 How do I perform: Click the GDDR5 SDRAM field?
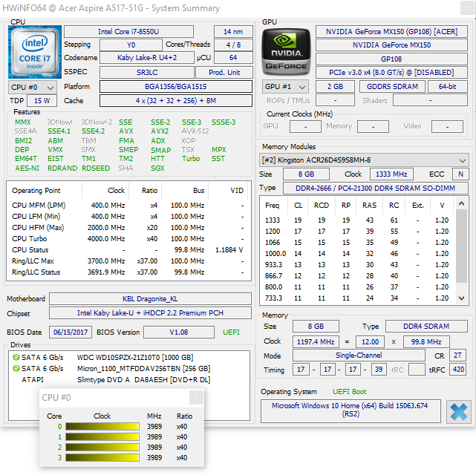tap(392, 86)
